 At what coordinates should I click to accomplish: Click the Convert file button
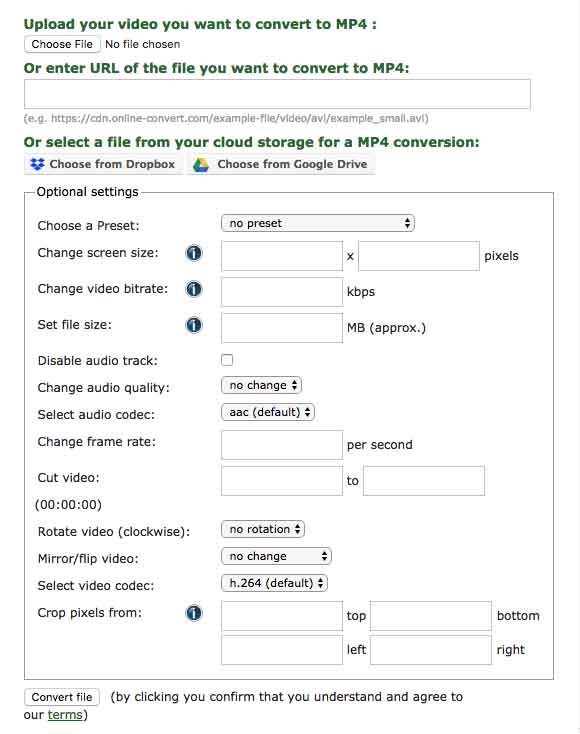tap(62, 697)
